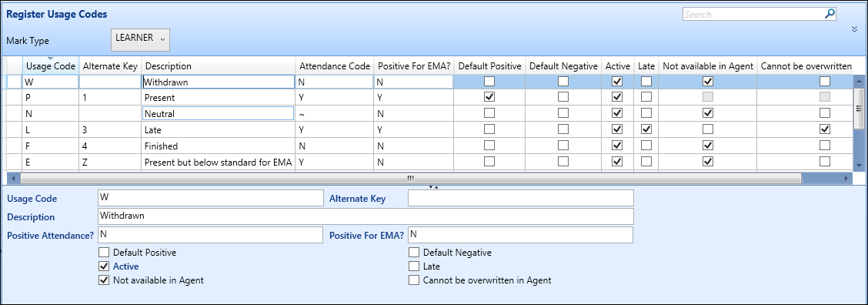The image size is (868, 305).
Task: Click the Positive For EMA? column header
Action: [413, 66]
